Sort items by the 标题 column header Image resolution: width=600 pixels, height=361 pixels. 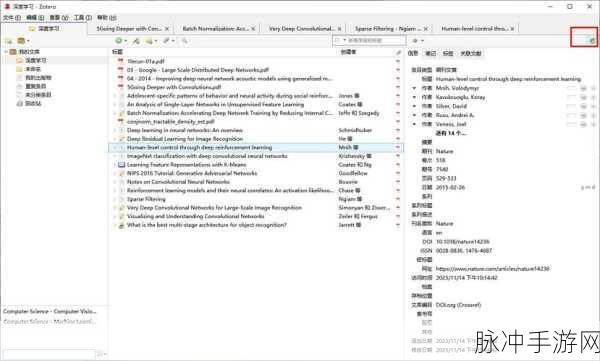click(117, 52)
